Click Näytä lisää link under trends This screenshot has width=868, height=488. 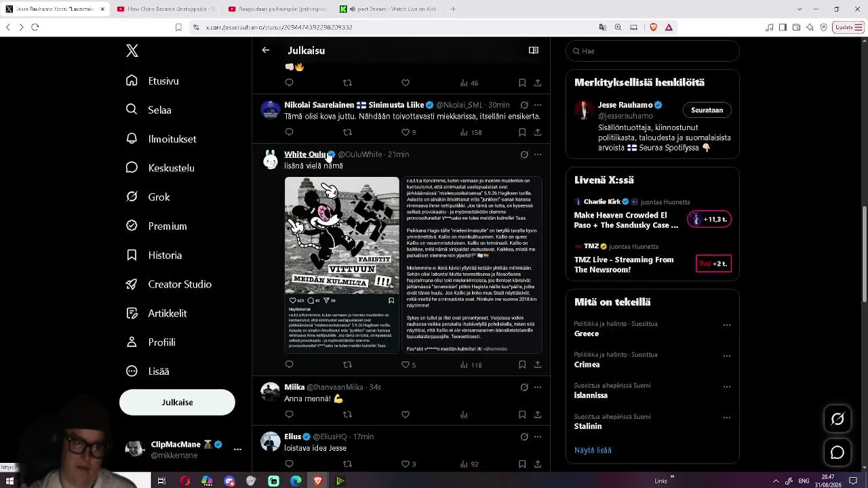pyautogui.click(x=593, y=450)
